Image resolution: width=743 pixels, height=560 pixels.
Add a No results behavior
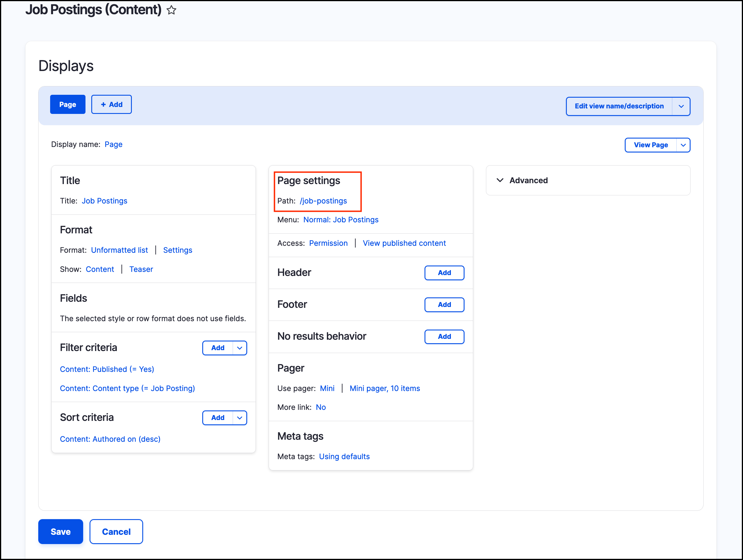click(x=444, y=337)
